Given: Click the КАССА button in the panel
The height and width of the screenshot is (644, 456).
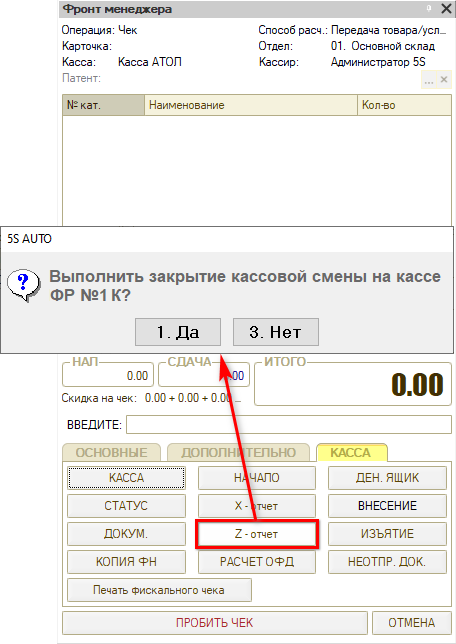Looking at the screenshot, I should 126,478.
